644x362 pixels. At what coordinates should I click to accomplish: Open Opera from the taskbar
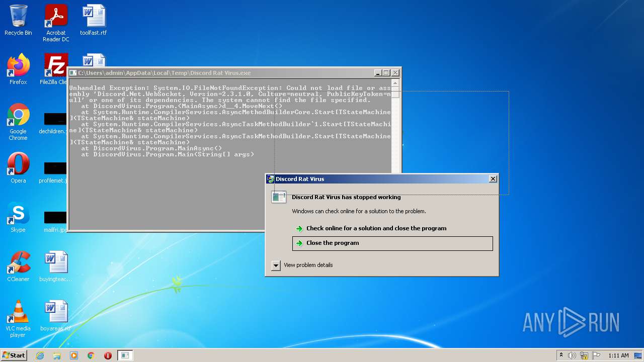pyautogui.click(x=108, y=355)
